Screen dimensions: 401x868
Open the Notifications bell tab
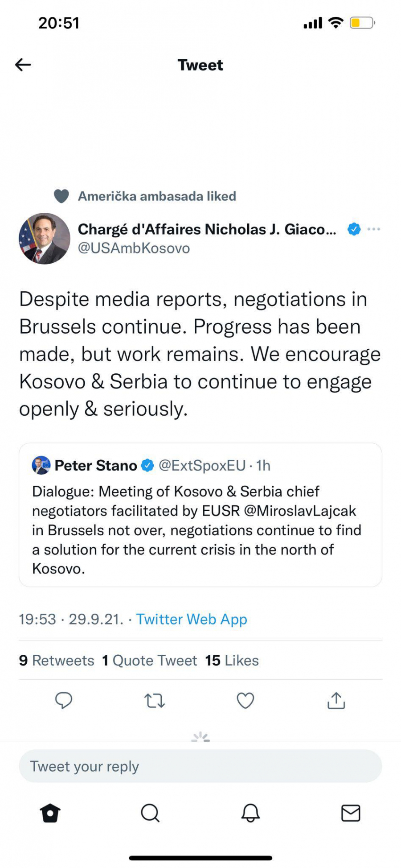pyautogui.click(x=250, y=813)
